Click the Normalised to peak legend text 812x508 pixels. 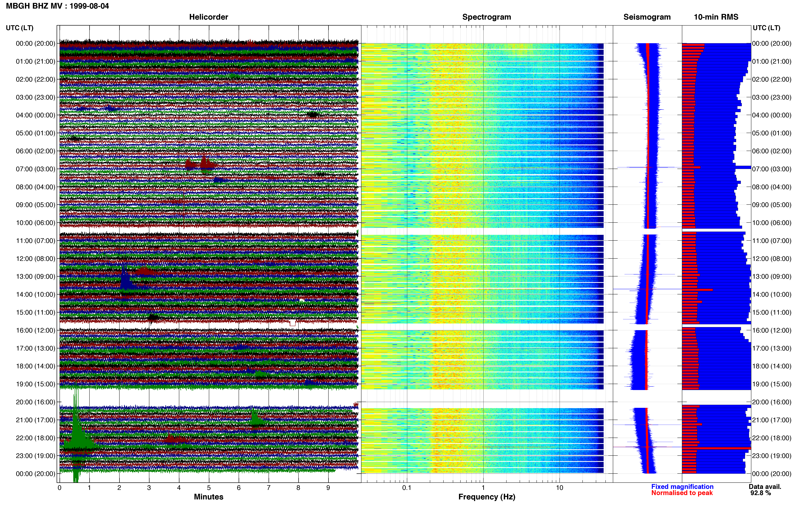tap(682, 493)
